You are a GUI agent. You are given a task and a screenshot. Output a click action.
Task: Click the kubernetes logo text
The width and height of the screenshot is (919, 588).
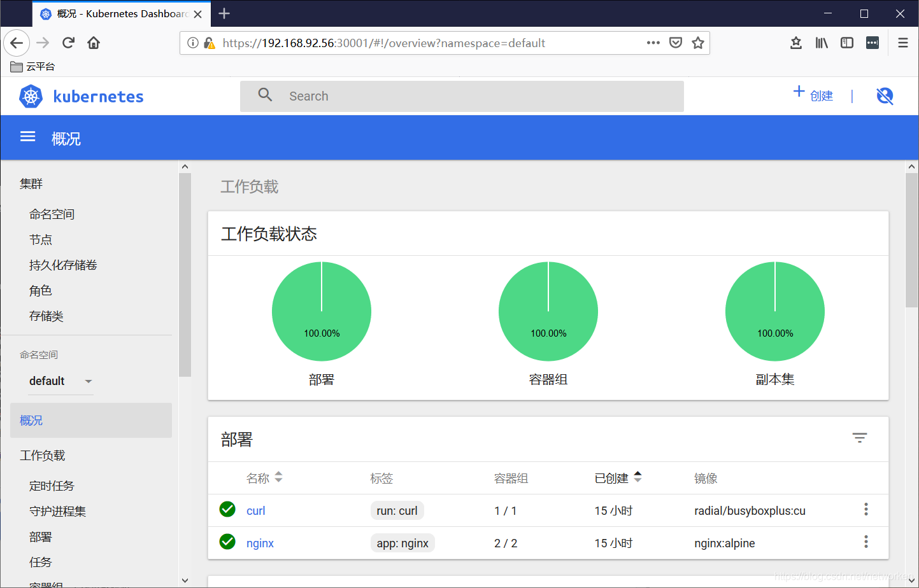pos(99,97)
